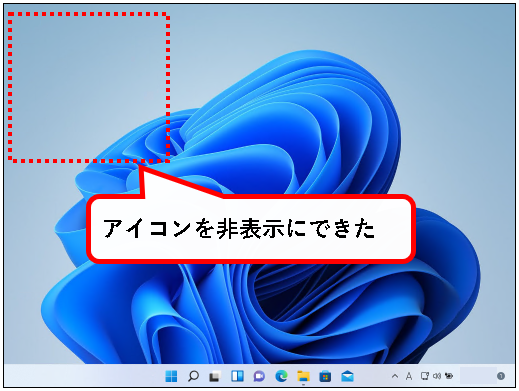Click the アイコンを非表示にできた callout

pyautogui.click(x=251, y=229)
